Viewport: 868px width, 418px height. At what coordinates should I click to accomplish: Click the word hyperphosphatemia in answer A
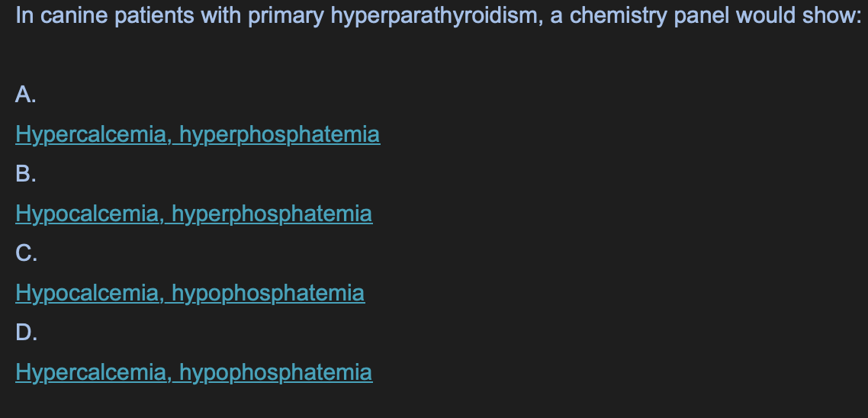point(280,134)
